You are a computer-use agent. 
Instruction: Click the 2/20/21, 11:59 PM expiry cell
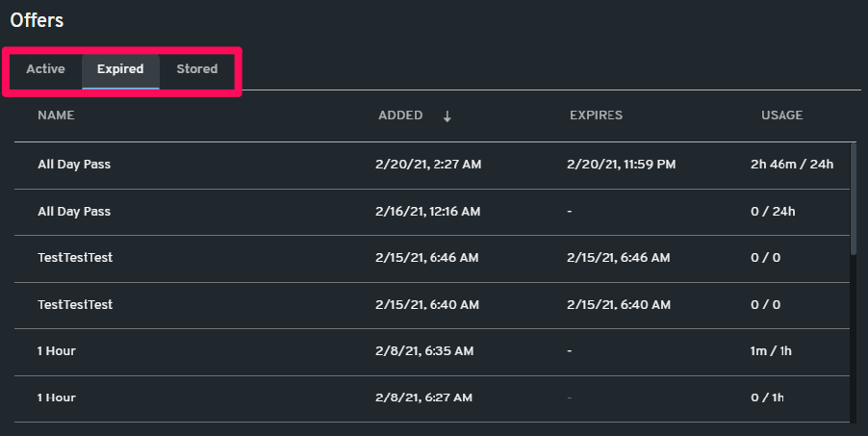tap(621, 165)
